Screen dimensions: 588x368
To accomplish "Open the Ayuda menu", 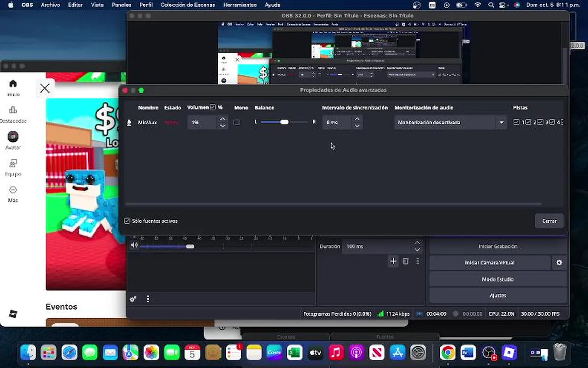I will pos(273,5).
